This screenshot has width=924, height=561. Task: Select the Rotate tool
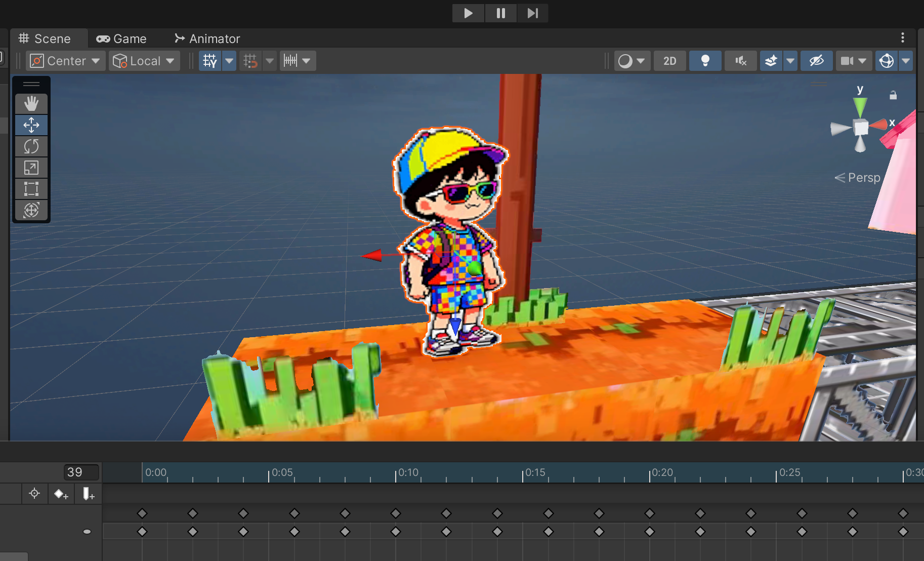point(31,146)
